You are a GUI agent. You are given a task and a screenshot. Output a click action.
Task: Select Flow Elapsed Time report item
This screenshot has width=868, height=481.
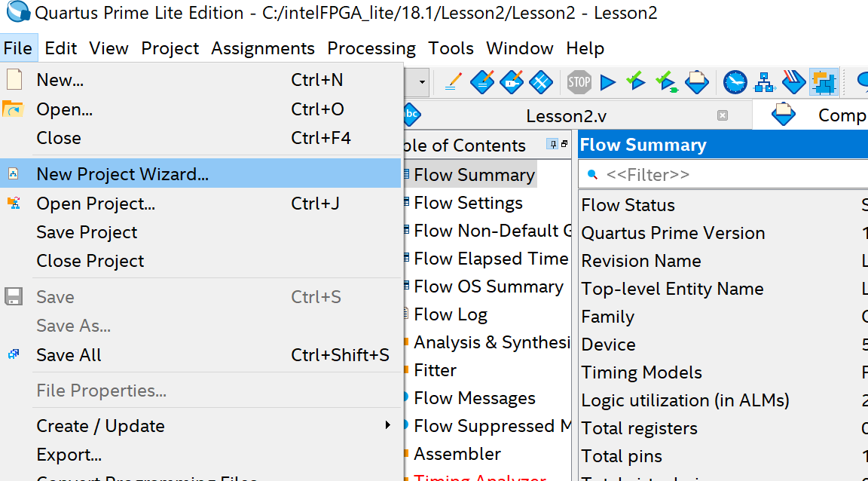click(491, 259)
